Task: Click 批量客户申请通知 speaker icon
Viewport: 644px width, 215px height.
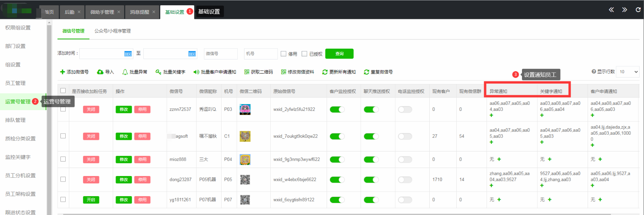Action: coord(196,72)
